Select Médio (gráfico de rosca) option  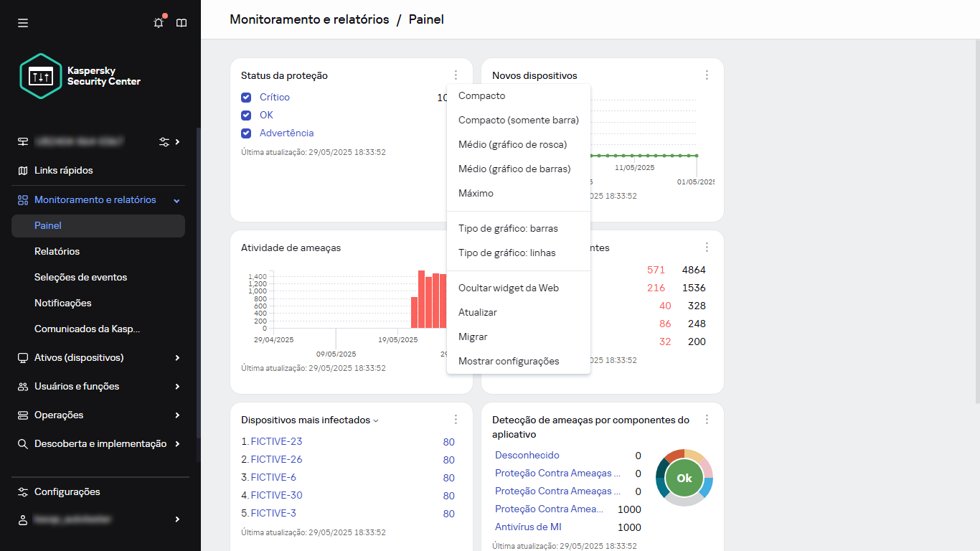[512, 144]
